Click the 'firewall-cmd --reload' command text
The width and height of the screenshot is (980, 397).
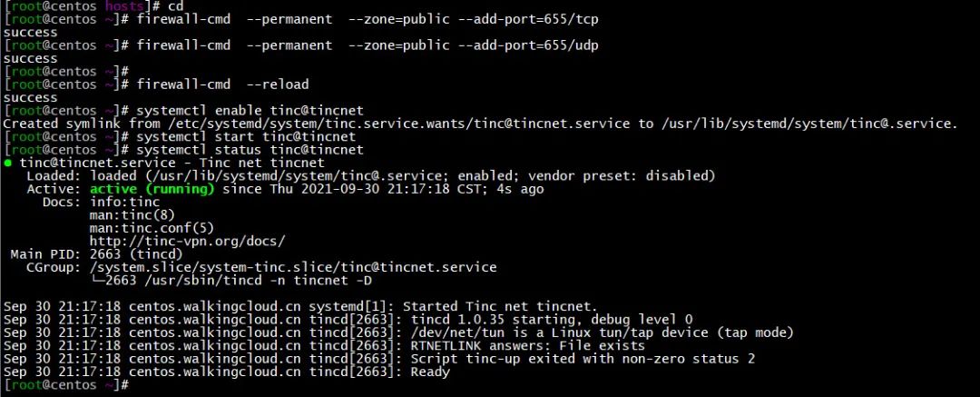[222, 84]
